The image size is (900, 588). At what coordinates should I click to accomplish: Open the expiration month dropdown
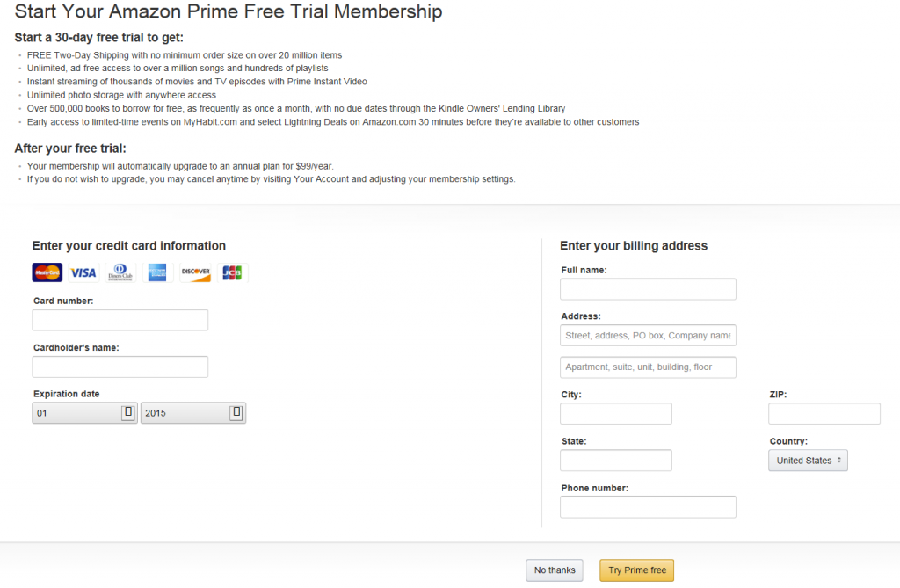tap(84, 413)
